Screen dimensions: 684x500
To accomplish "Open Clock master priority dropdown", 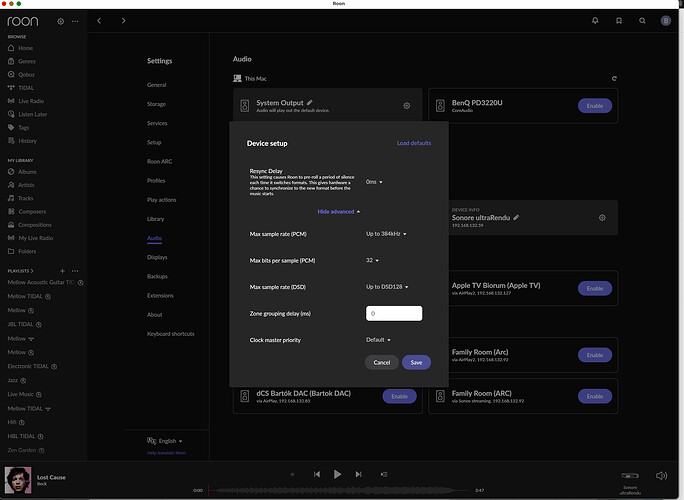I will click(x=378, y=340).
